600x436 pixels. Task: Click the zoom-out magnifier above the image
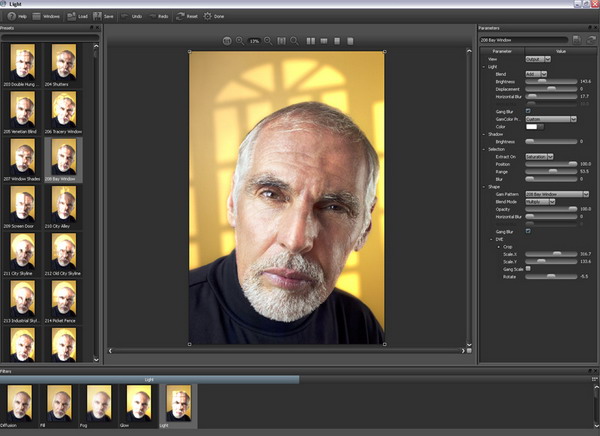pos(267,40)
